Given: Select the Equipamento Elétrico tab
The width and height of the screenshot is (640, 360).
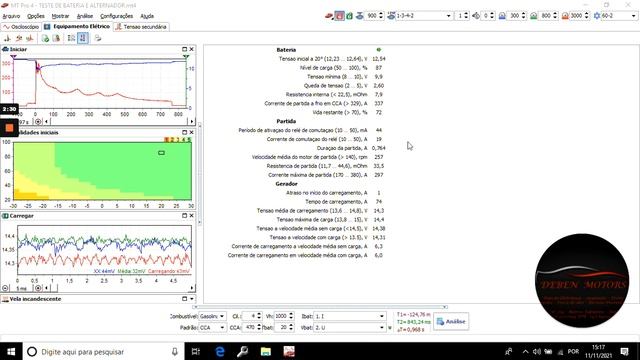Looking at the screenshot, I should click(x=77, y=27).
